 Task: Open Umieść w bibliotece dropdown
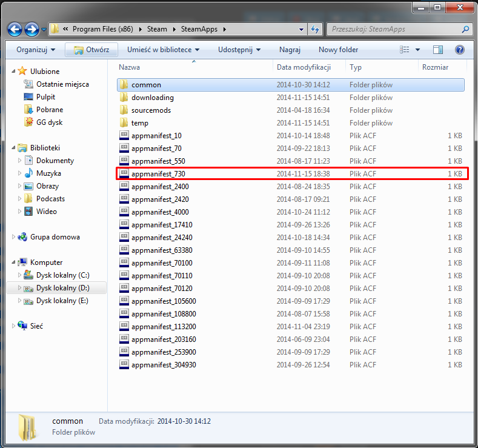tap(163, 50)
